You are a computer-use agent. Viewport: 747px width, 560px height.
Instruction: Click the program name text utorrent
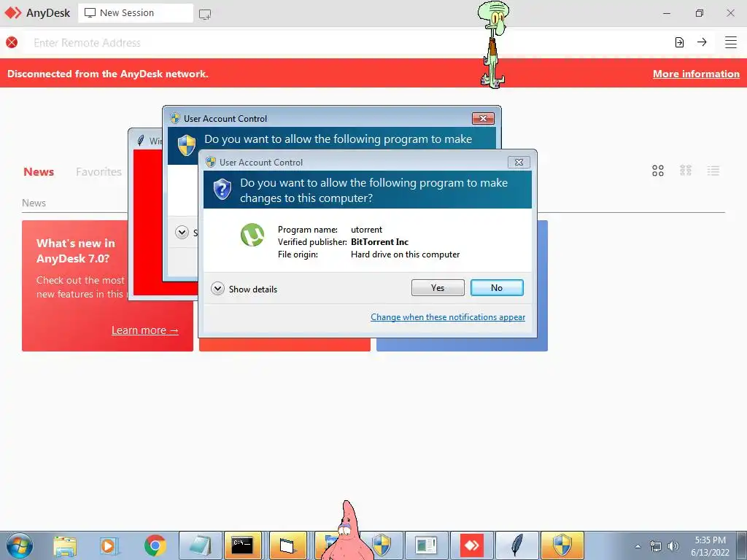click(x=366, y=230)
